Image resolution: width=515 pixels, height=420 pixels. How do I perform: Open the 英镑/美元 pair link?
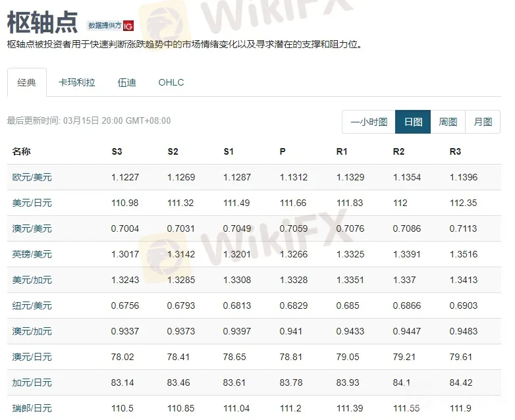pos(32,254)
